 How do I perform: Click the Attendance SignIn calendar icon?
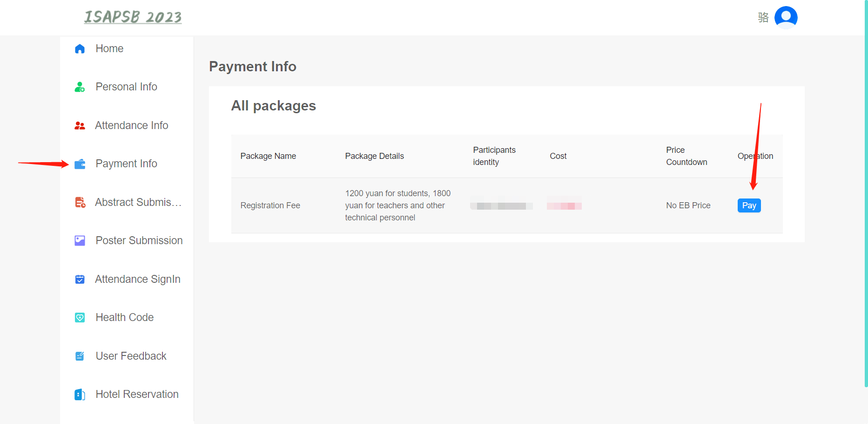pyautogui.click(x=80, y=279)
